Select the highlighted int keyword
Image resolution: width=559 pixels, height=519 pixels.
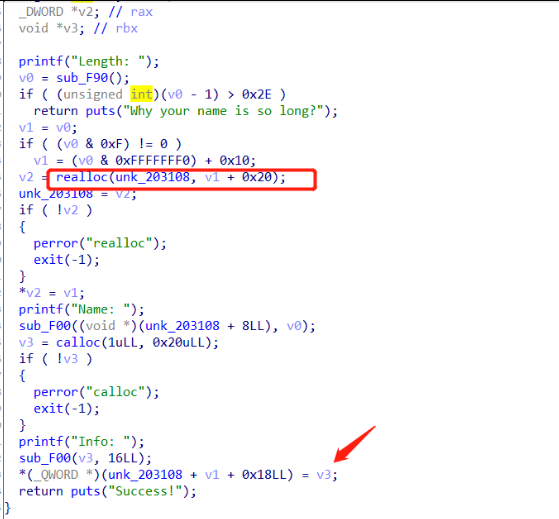pos(142,94)
